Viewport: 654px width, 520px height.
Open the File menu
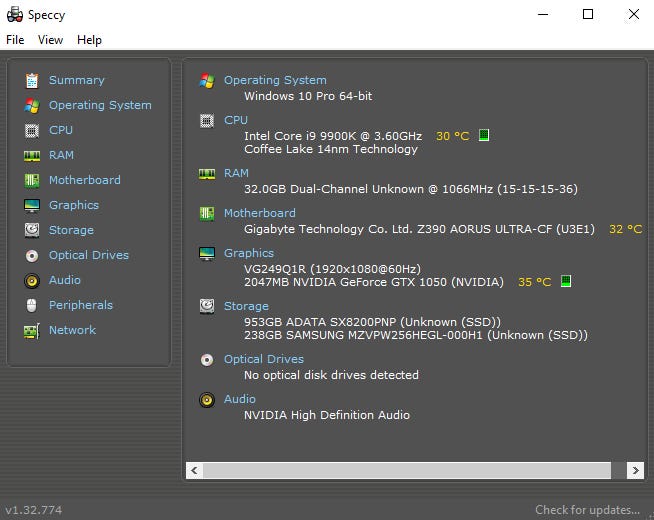click(15, 40)
